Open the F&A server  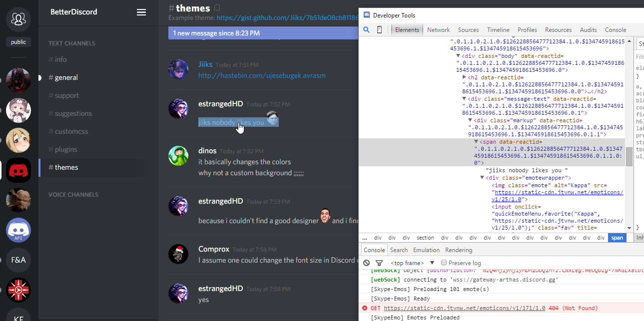click(x=18, y=260)
